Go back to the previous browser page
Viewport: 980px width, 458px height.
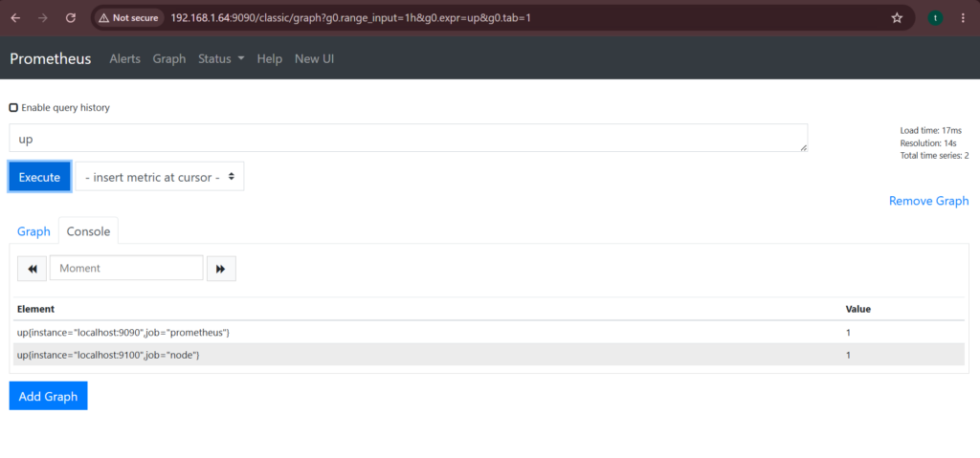tap(15, 18)
